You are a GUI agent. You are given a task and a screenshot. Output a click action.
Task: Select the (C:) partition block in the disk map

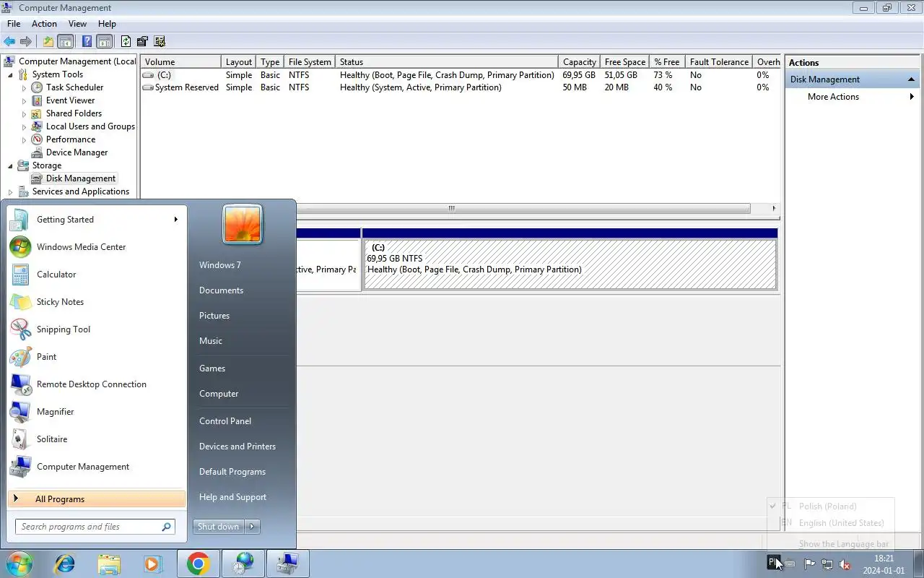tap(570, 264)
